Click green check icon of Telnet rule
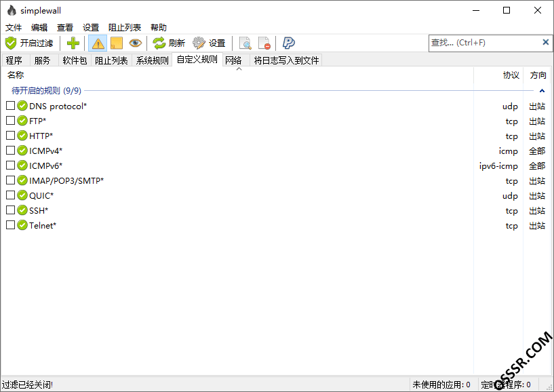 pos(22,225)
